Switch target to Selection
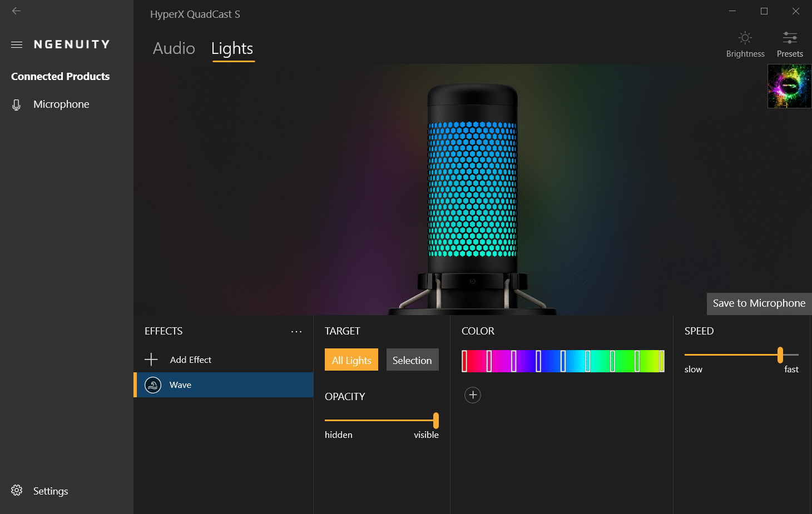 tap(412, 360)
